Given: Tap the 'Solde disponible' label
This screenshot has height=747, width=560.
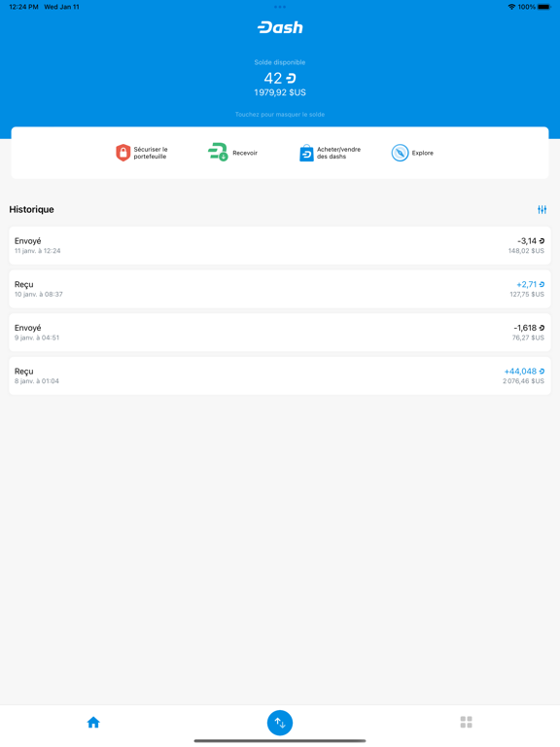Looking at the screenshot, I should pyautogui.click(x=280, y=62).
